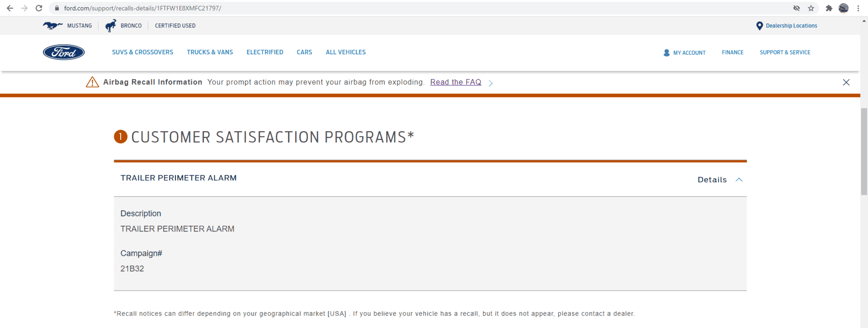Click the Dealership Locations pin icon
868x328 pixels.
[x=759, y=26]
